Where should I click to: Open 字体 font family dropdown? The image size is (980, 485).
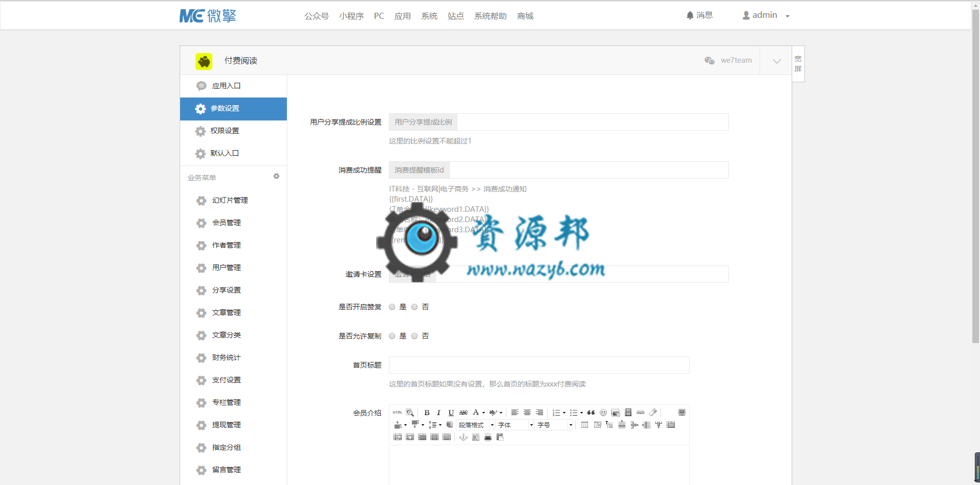(x=515, y=425)
